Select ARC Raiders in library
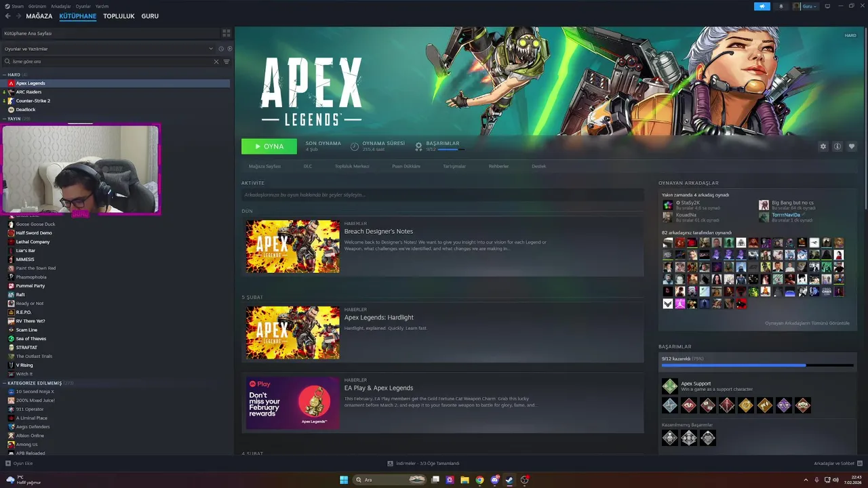868x488 pixels. point(28,91)
